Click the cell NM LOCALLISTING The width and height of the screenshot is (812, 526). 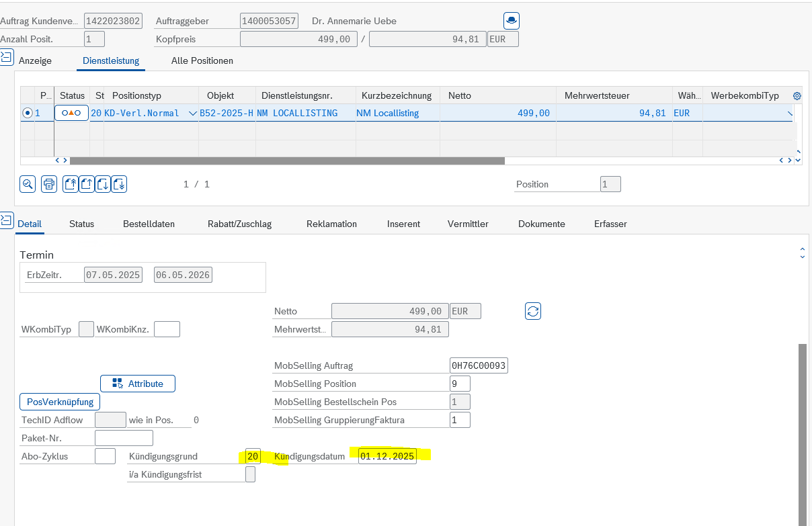[305, 113]
